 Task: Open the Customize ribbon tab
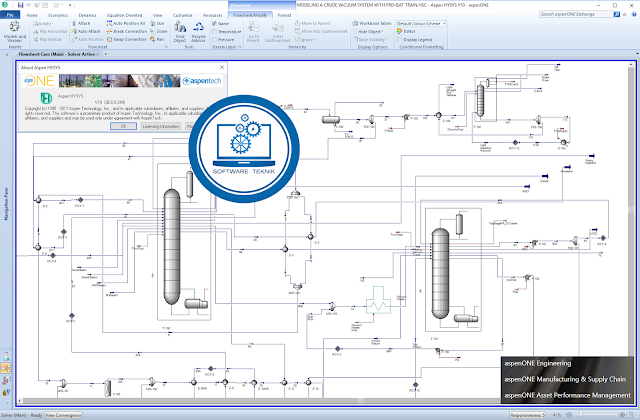[x=182, y=15]
